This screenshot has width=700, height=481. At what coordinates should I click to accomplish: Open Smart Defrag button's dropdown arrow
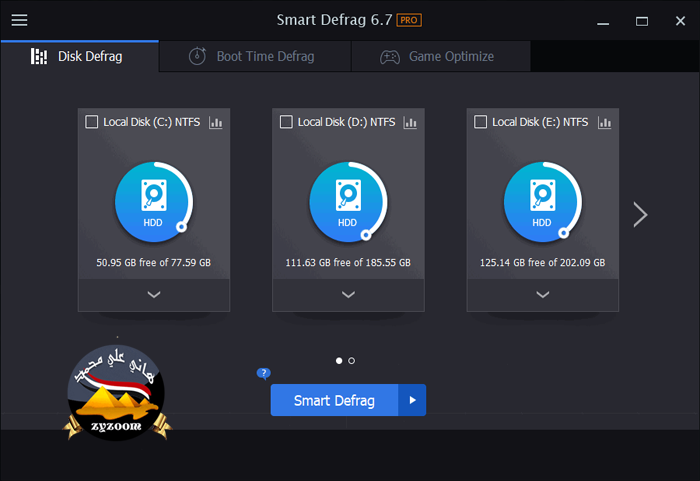pos(412,400)
